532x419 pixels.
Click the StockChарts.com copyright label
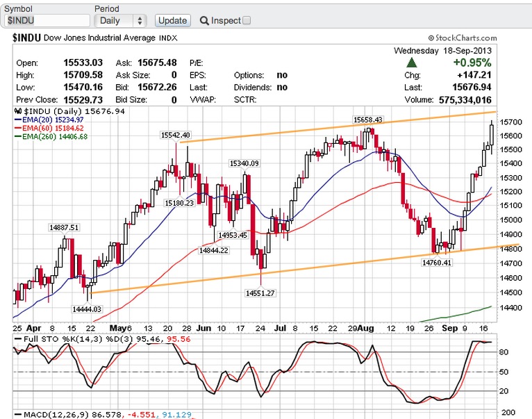pyautogui.click(x=463, y=38)
